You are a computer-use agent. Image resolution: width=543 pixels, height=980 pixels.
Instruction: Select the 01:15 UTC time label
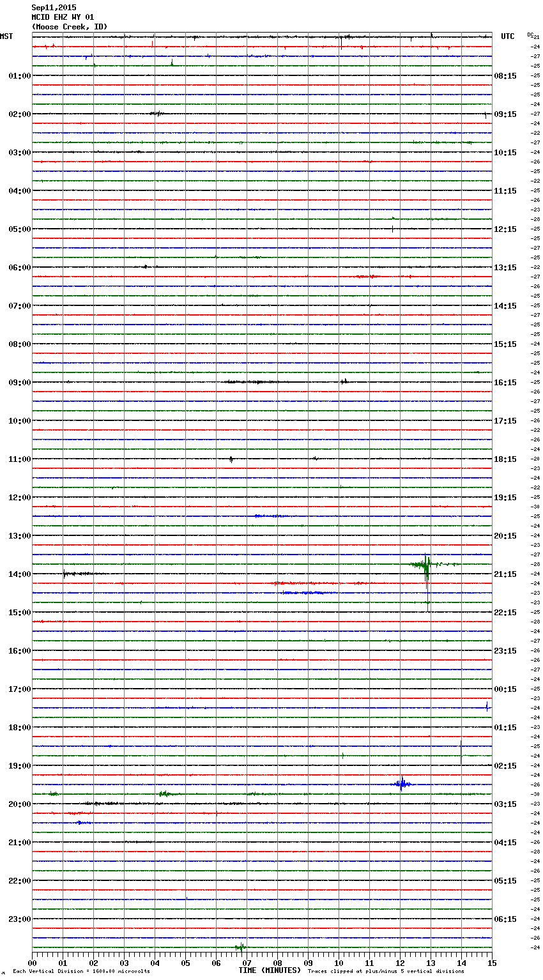point(505,728)
